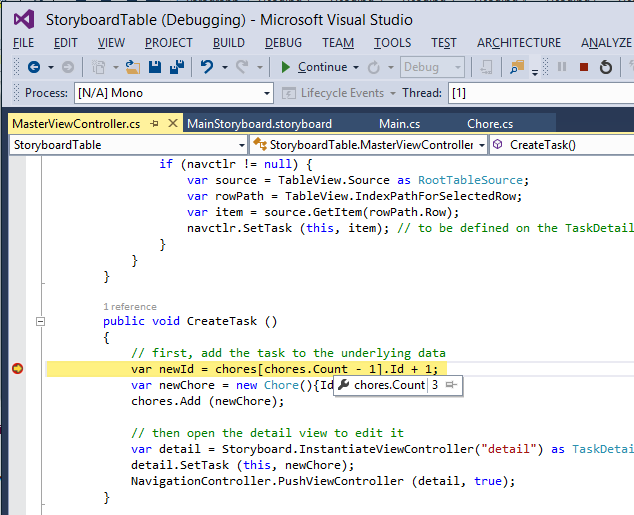Pin the chores.Count data tip
Screen dimensions: 634x515
[x=451, y=385]
